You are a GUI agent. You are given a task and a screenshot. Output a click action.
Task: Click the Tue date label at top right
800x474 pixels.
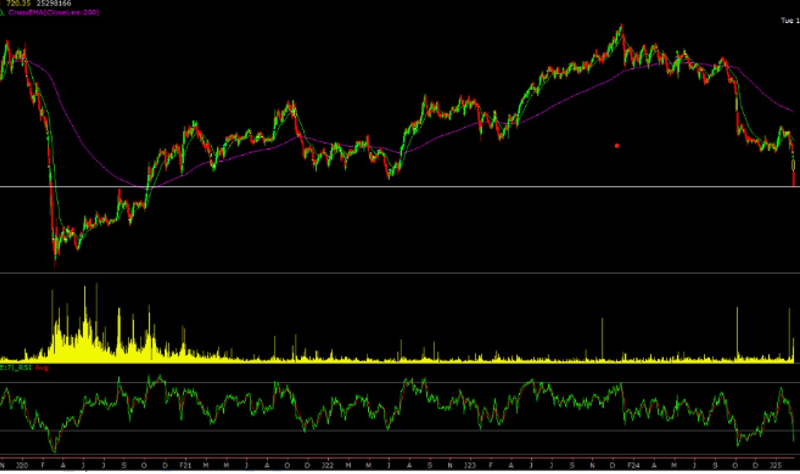click(788, 20)
